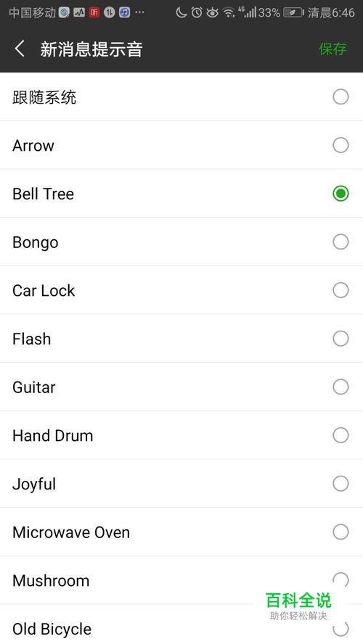The height and width of the screenshot is (644, 363).
Task: Choose Hand Drum radio button
Action: 340,435
